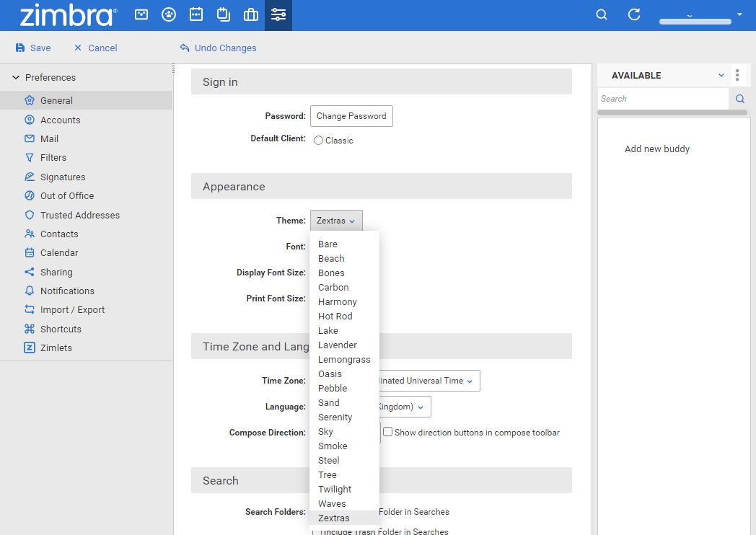756x535 pixels.
Task: Click the Zimbra logo
Action: pos(68,15)
